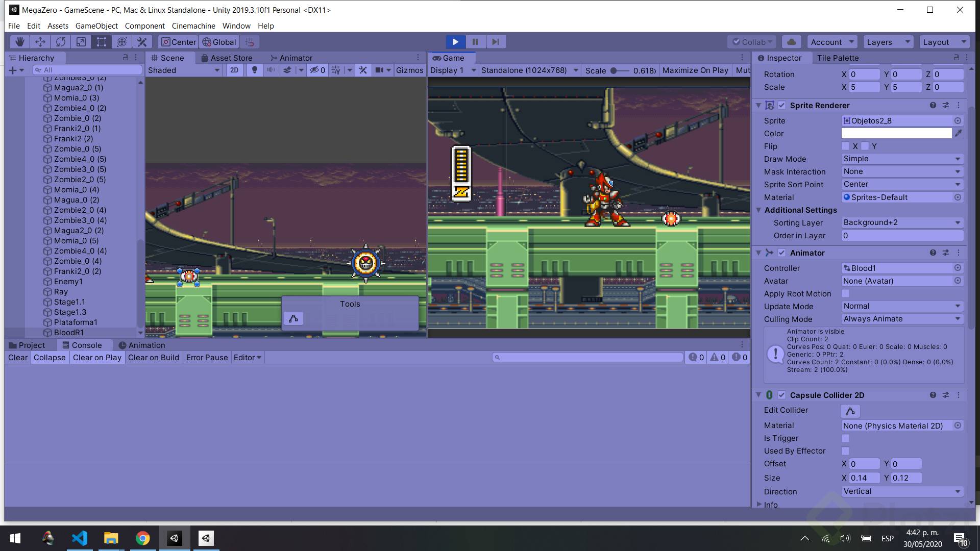The width and height of the screenshot is (980, 551).
Task: Select the Rotate tool icon
Action: pos(61,42)
